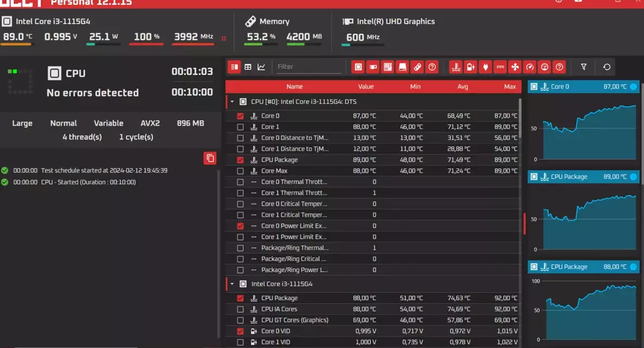Toggle the motherboard hardware filter icon
The image size is (644, 348).
388,67
